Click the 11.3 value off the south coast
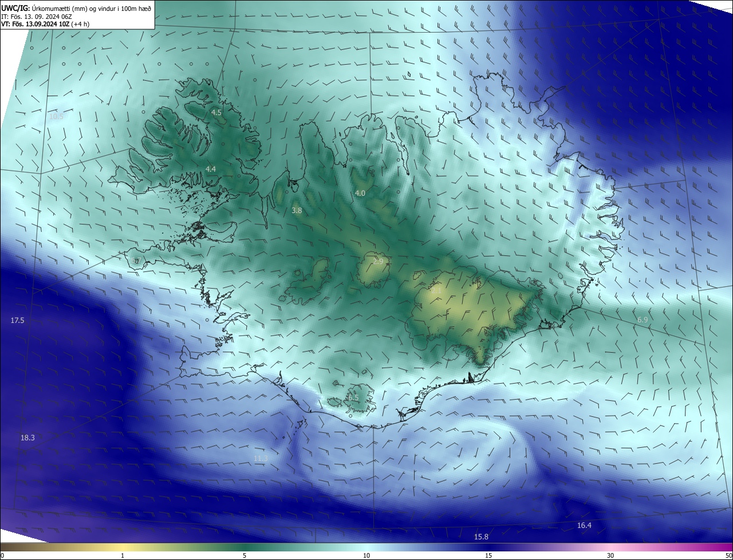The image size is (733, 560). (261, 459)
